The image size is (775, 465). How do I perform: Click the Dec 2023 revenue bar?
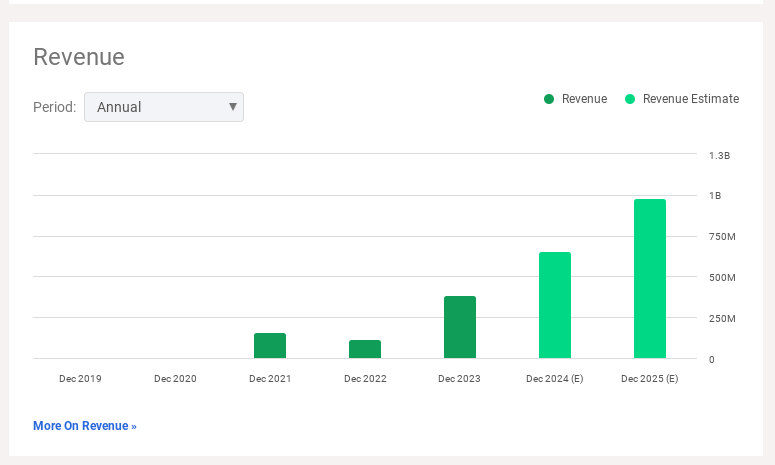click(x=460, y=327)
